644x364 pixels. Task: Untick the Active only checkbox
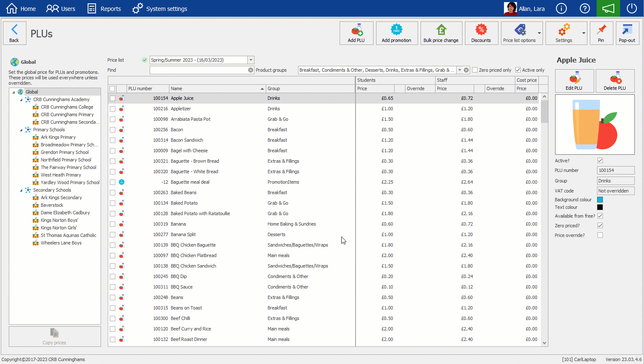click(x=518, y=70)
